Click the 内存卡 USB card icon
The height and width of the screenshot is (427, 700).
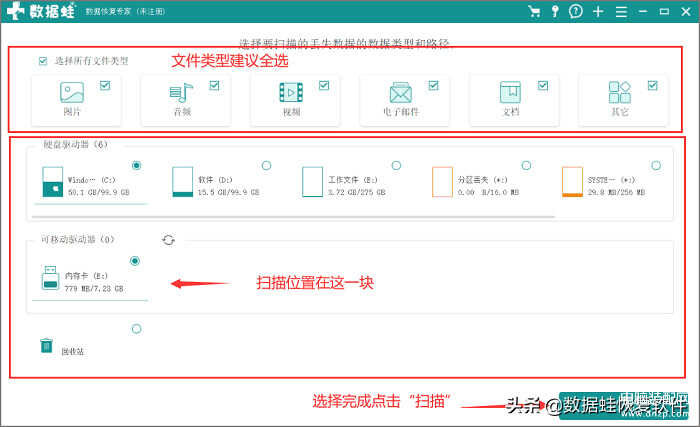click(50, 278)
